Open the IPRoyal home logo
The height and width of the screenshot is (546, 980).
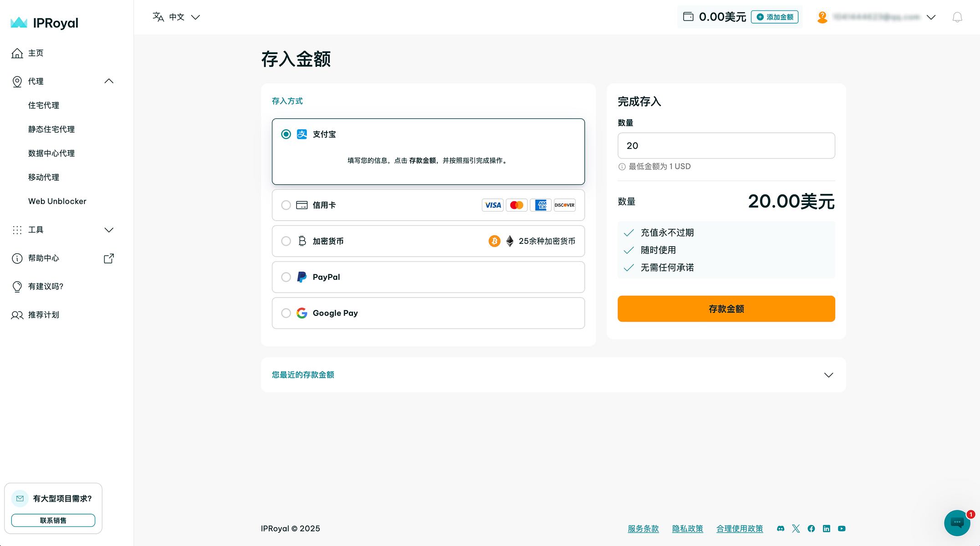click(43, 23)
